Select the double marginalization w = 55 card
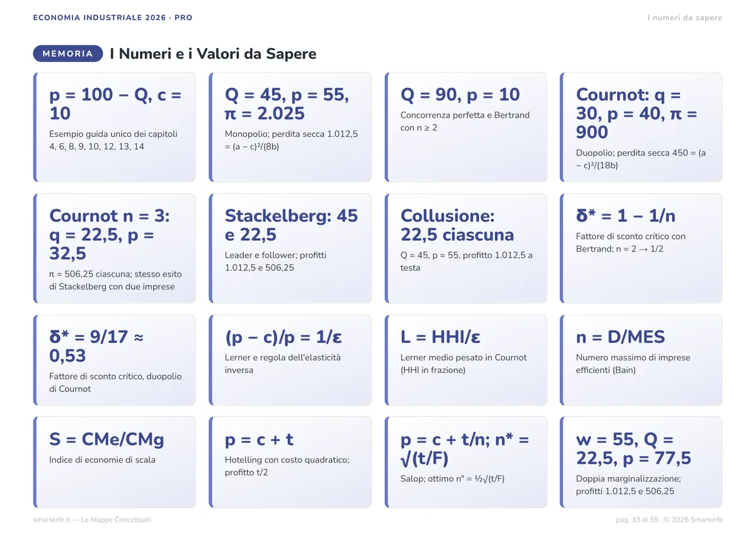Viewport: 756px width, 535px height. coord(641,462)
